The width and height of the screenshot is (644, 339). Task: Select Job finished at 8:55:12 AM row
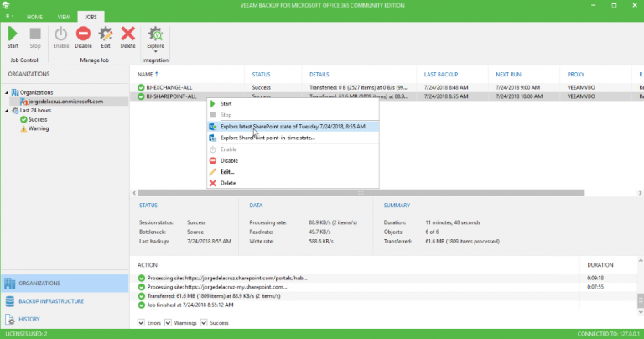pyautogui.click(x=383, y=305)
